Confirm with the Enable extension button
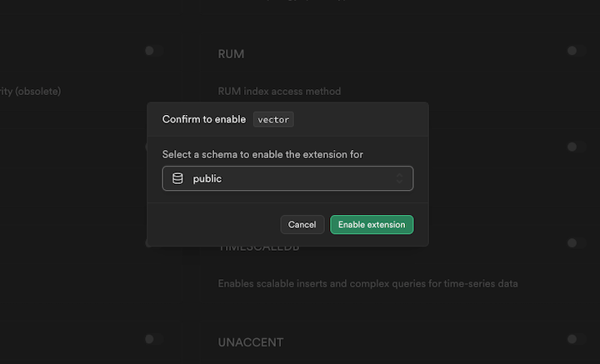The image size is (600, 364). [x=372, y=225]
